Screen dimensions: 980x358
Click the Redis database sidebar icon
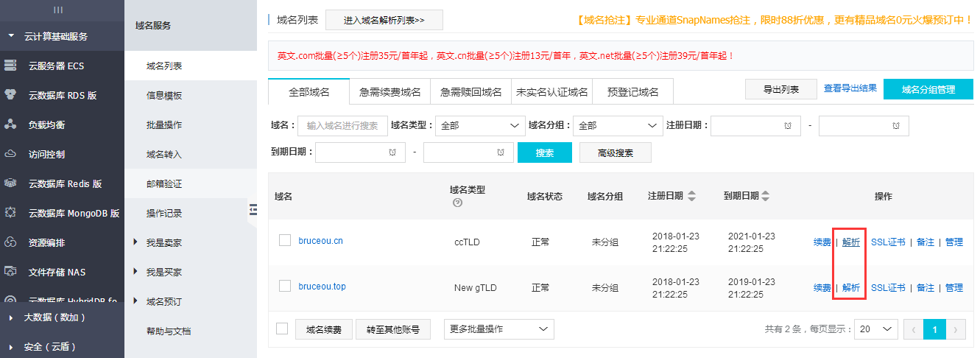pyautogui.click(x=10, y=183)
